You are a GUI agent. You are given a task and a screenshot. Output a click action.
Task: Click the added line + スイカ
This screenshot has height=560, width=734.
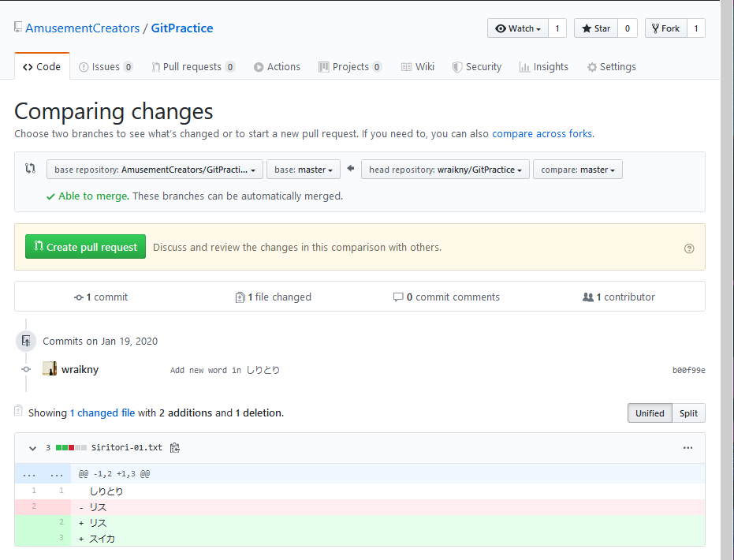coord(360,539)
